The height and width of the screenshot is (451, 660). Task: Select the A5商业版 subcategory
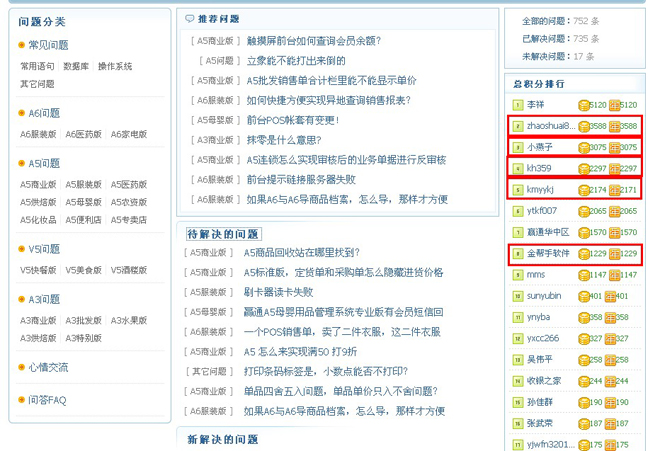click(38, 185)
